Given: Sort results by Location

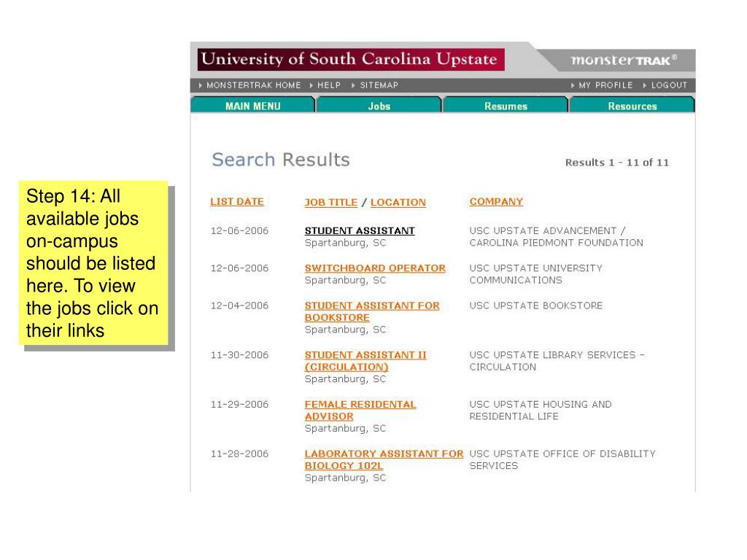Looking at the screenshot, I should 398,203.
